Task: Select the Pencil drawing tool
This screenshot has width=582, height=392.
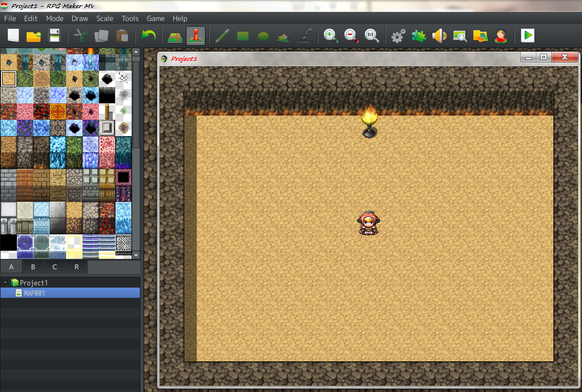Action: (x=222, y=36)
